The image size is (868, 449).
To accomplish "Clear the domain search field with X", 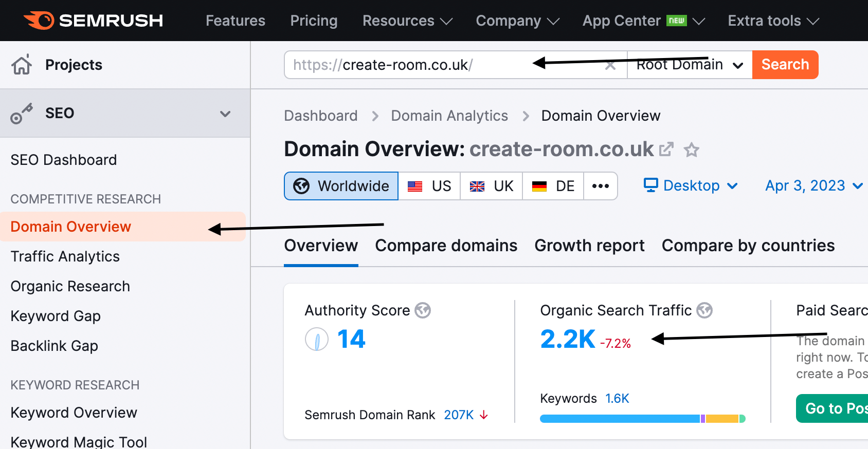I will 610,65.
